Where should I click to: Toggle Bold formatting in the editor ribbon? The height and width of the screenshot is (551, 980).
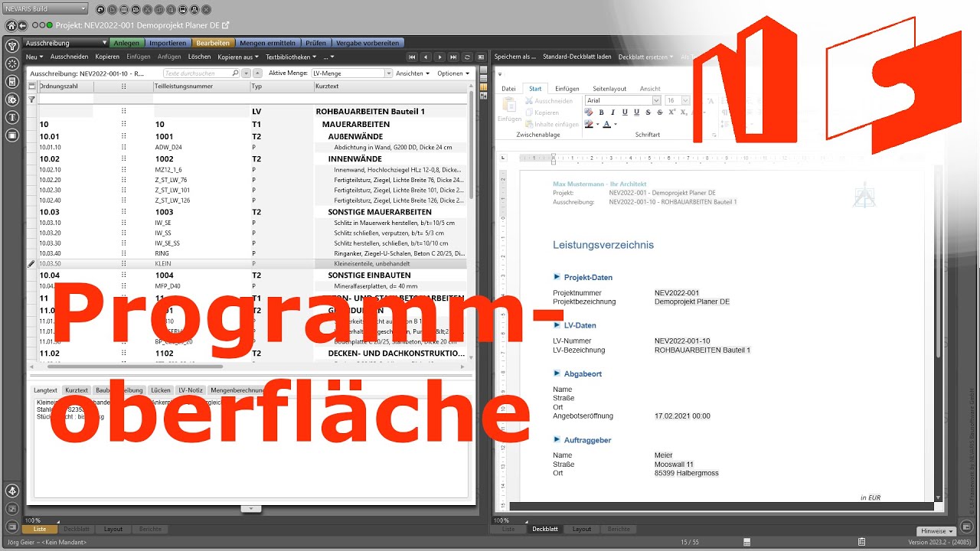600,112
